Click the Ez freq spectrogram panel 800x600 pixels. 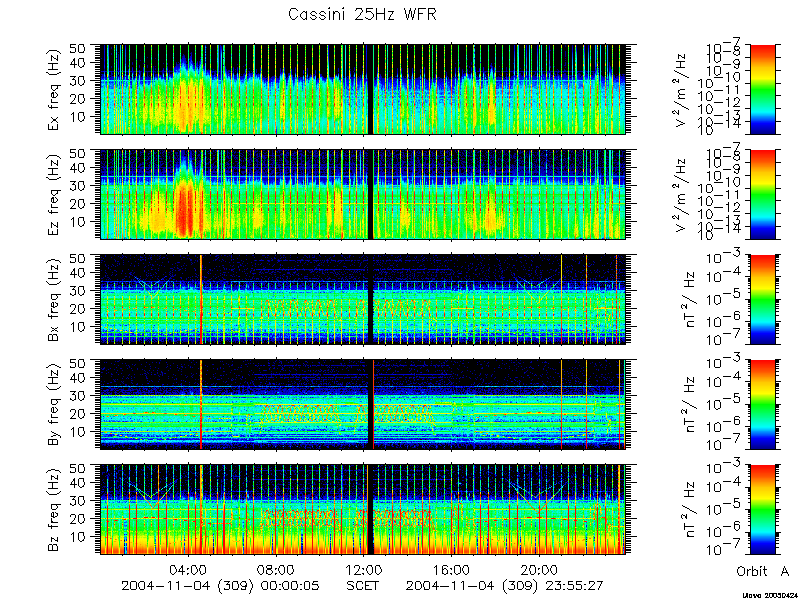(x=363, y=194)
